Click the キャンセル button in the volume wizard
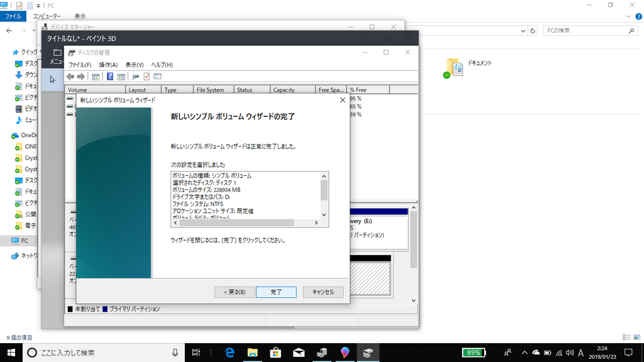This screenshot has width=644, height=362. pyautogui.click(x=323, y=292)
